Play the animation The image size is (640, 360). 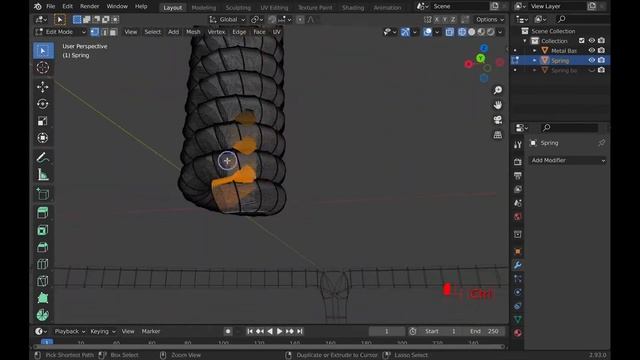[x=280, y=331]
